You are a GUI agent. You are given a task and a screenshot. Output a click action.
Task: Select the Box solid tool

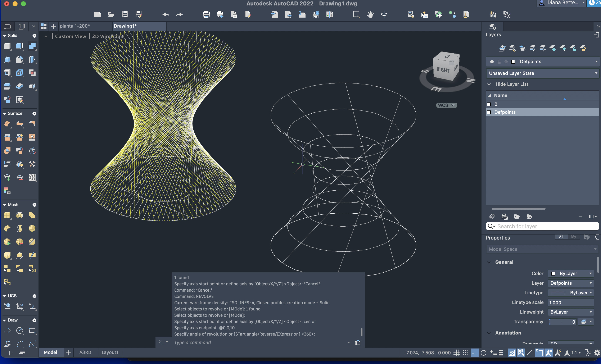[x=7, y=46]
